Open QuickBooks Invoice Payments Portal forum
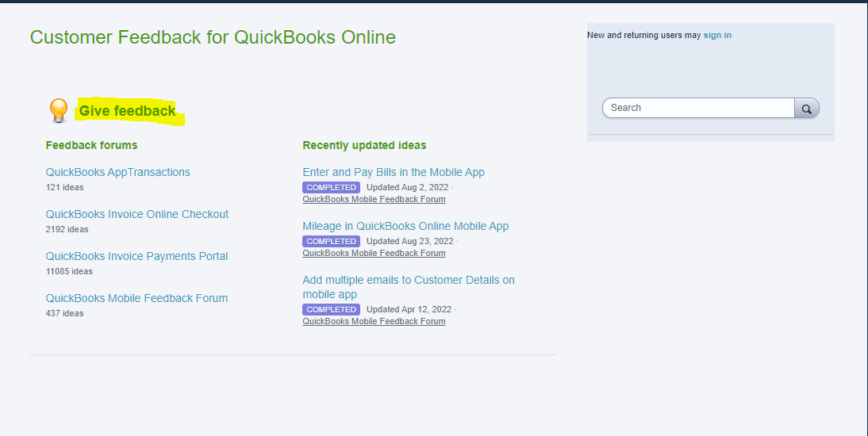Viewport: 868px width, 436px height. [x=136, y=256]
